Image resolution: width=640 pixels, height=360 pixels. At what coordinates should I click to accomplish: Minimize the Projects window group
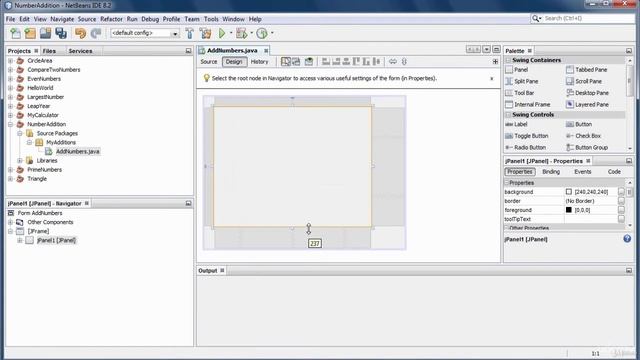click(188, 51)
